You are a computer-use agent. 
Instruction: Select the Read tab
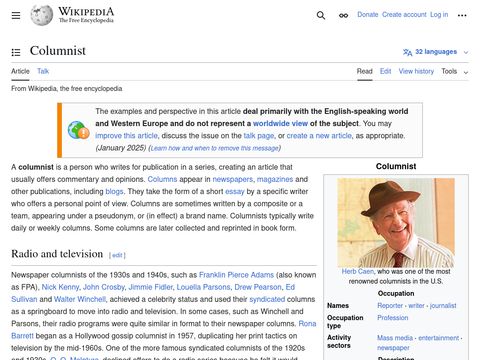pyautogui.click(x=365, y=71)
